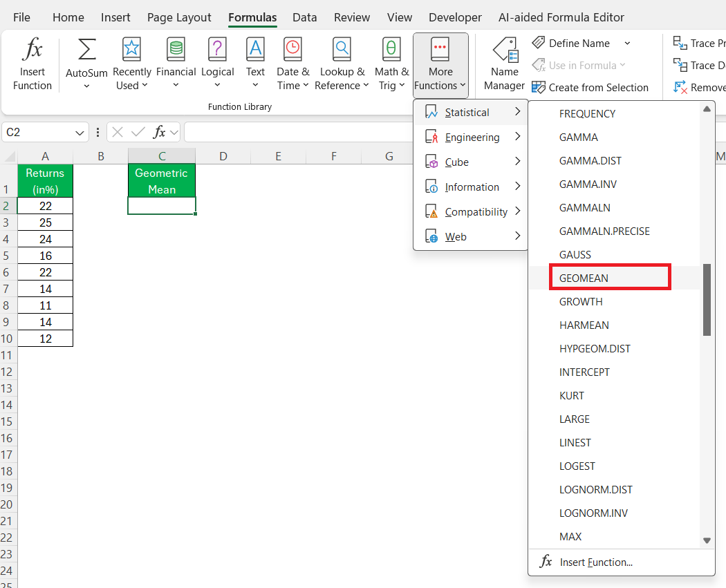This screenshot has width=726, height=588.
Task: Open Math & Trig functions icon
Action: 391,49
